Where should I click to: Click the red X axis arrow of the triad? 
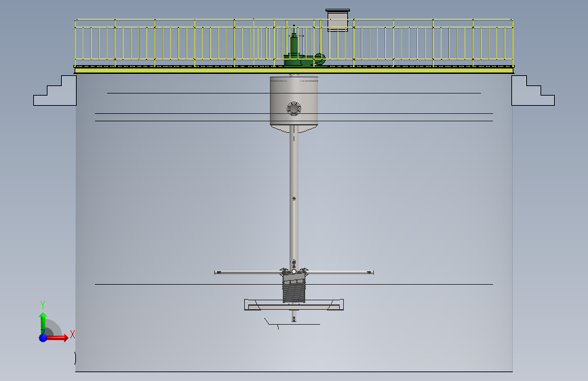click(58, 338)
